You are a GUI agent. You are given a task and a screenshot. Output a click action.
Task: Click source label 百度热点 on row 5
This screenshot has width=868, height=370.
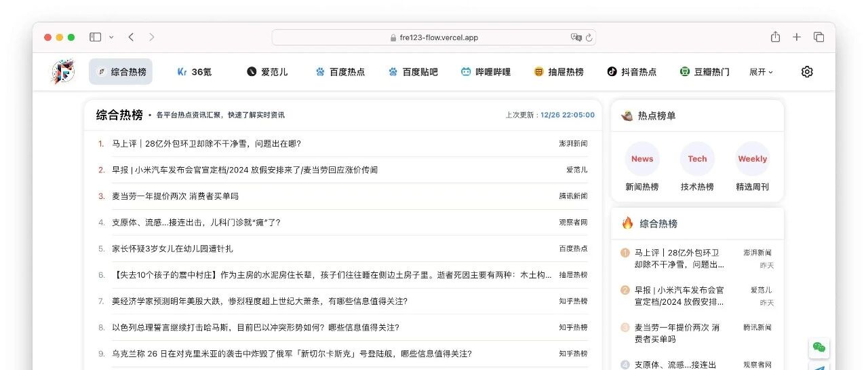pyautogui.click(x=574, y=248)
